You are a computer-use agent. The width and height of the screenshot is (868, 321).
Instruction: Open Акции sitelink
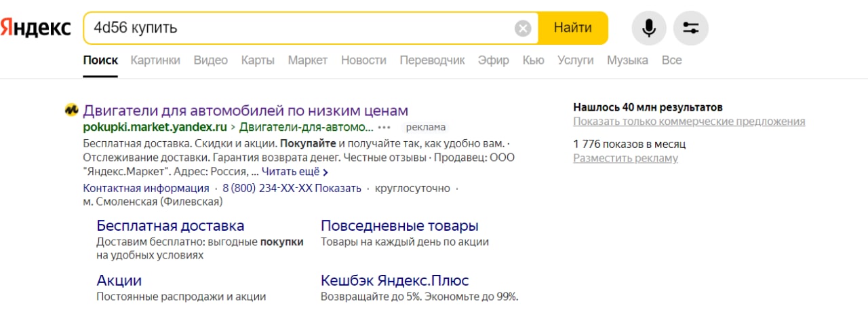point(119,281)
